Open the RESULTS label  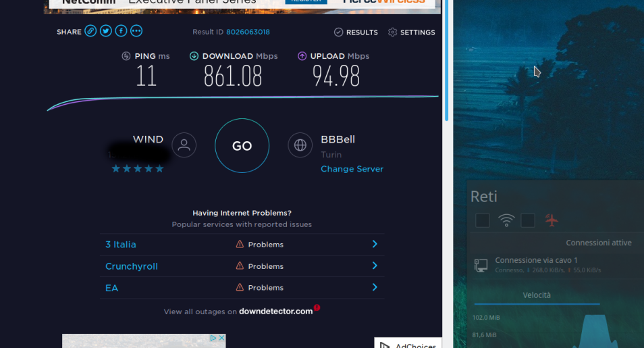362,32
